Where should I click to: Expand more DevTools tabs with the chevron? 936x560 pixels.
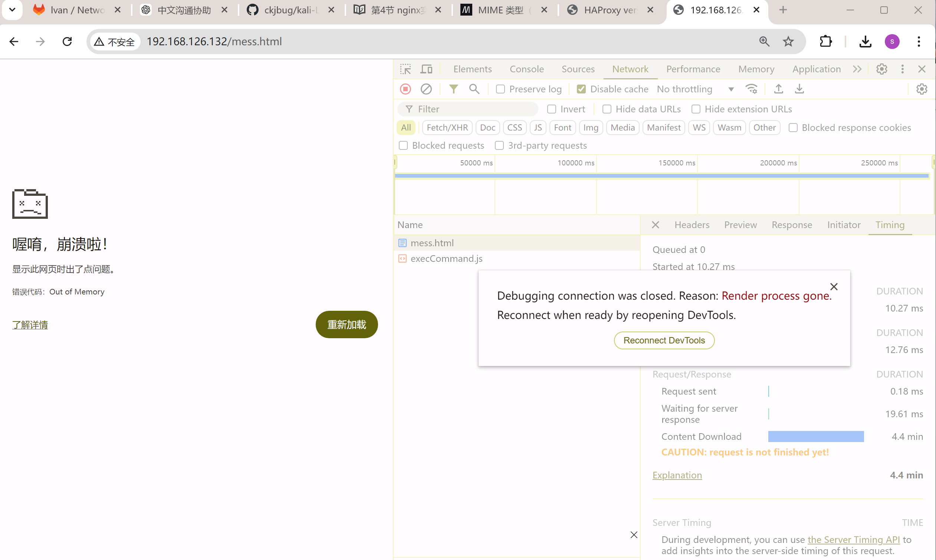tap(857, 69)
